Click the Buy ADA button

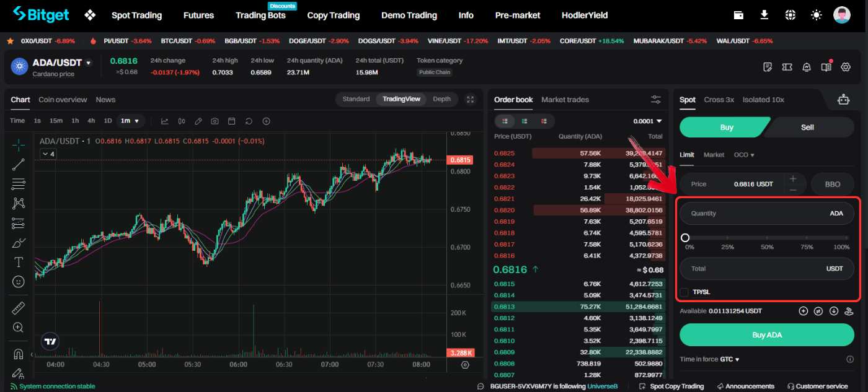[x=767, y=334]
